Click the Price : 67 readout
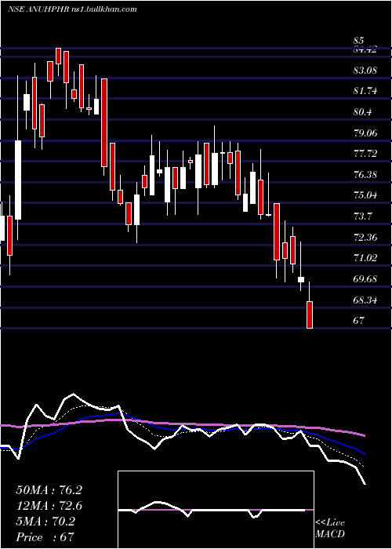The height and width of the screenshot is (549, 392). pos(45,537)
